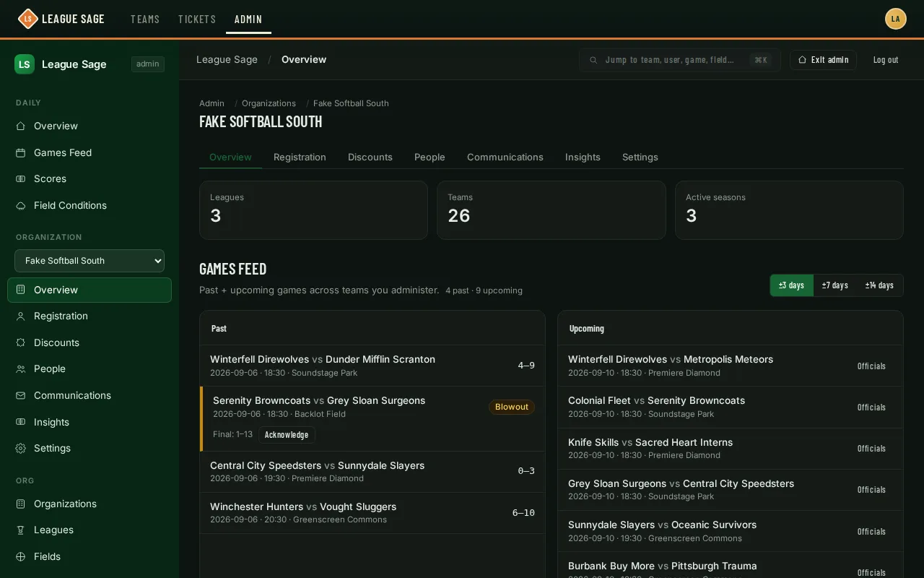The width and height of the screenshot is (924, 578).
Task: Switch games feed to ±7 days
Action: [835, 285]
